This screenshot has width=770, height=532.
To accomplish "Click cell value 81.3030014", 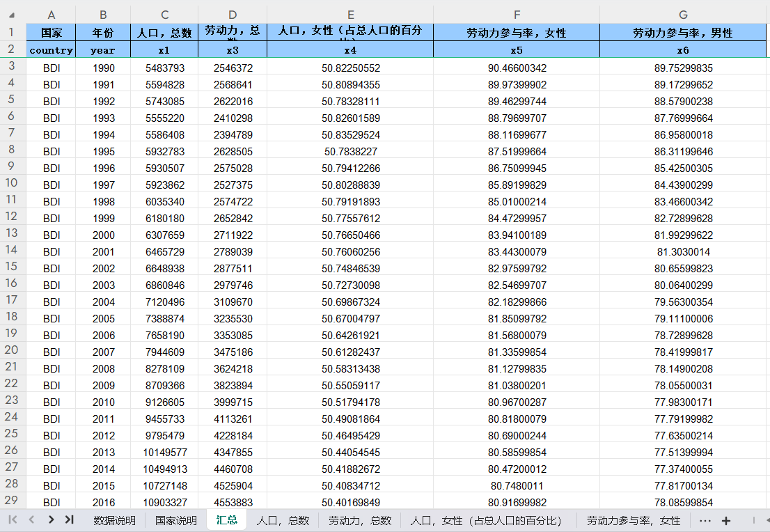I will (683, 251).
